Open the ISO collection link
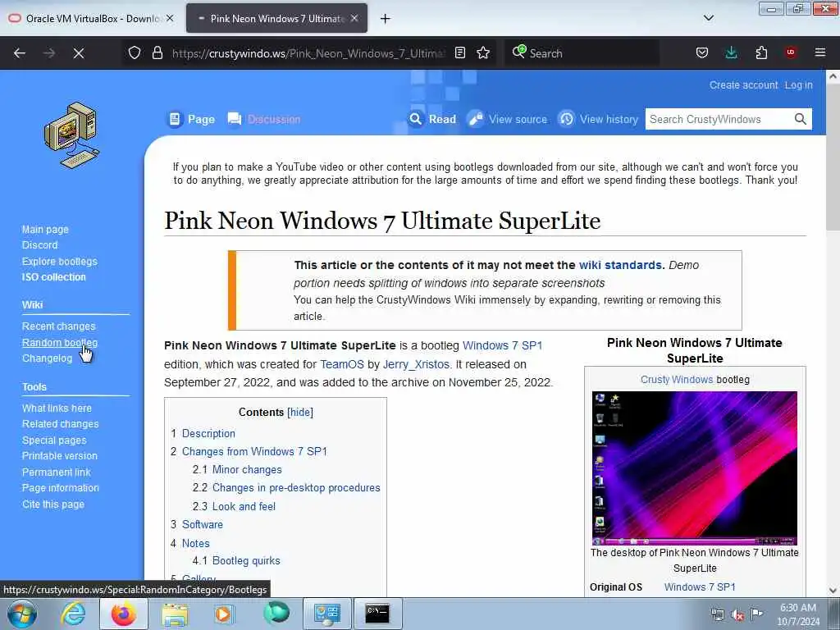840x630 pixels. [x=53, y=277]
